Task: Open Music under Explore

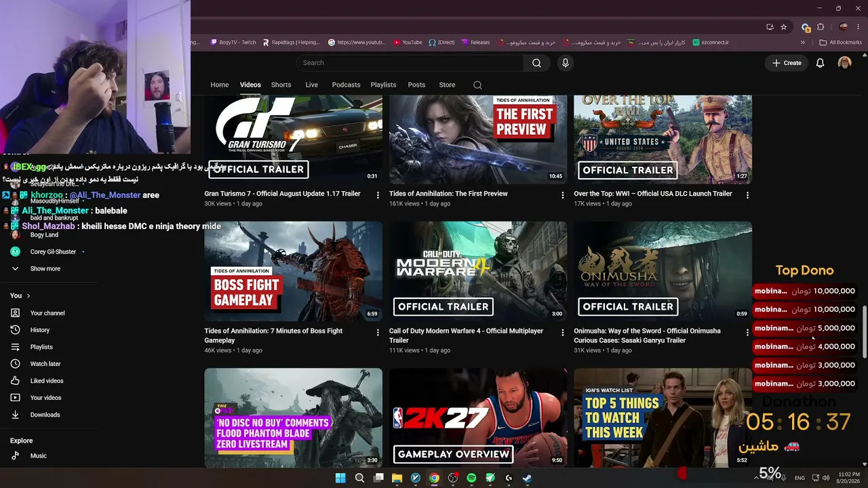Action: tap(38, 455)
